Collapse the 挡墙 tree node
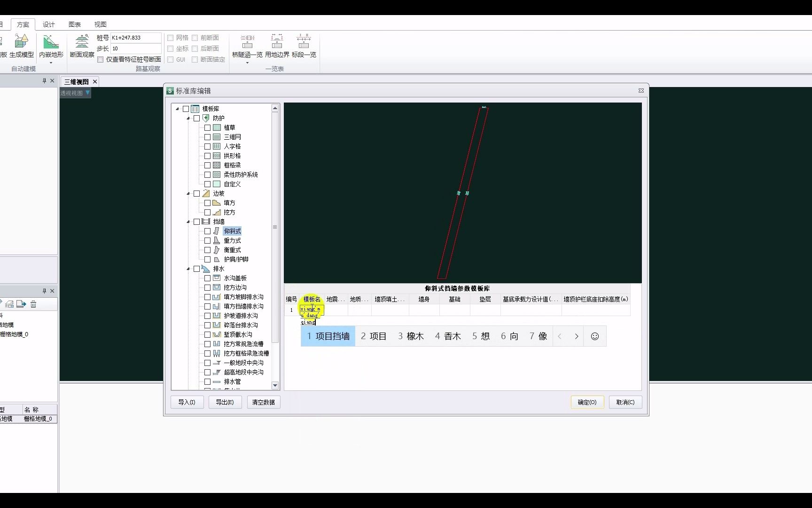Screen dimensions: 812x508 click(188, 222)
